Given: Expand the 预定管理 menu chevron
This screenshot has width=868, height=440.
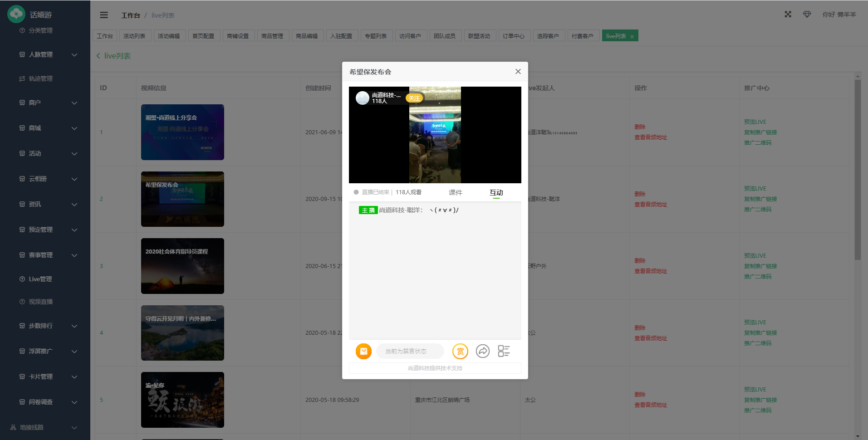Looking at the screenshot, I should (x=74, y=230).
